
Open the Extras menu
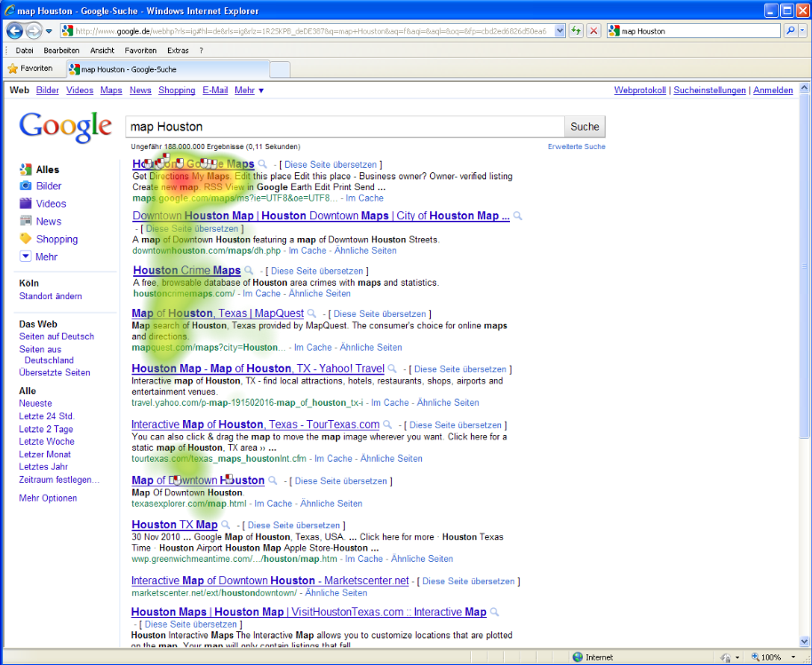tap(178, 51)
